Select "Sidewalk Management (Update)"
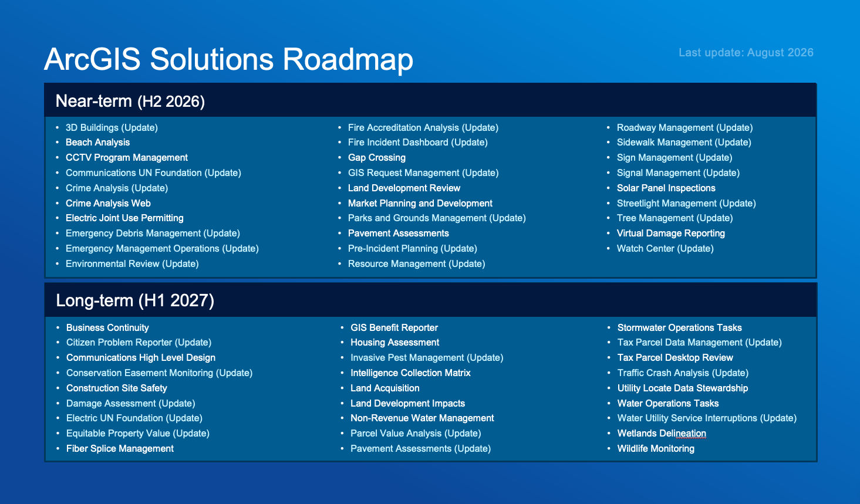 (x=684, y=143)
